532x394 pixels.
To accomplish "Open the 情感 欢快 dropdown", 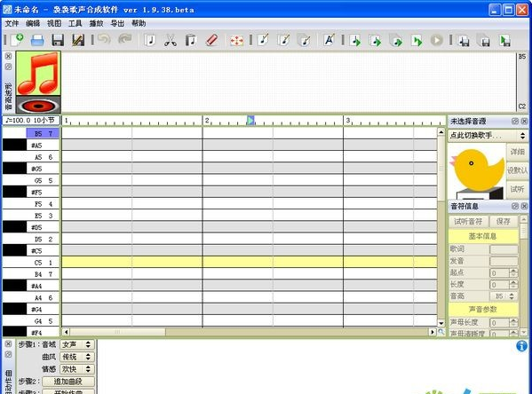I will [77, 369].
